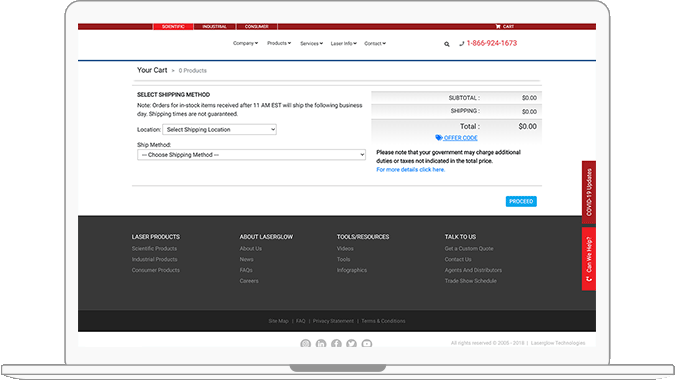Image resolution: width=675 pixels, height=380 pixels.
Task: Open Industrial Products footer link
Action: point(155,260)
